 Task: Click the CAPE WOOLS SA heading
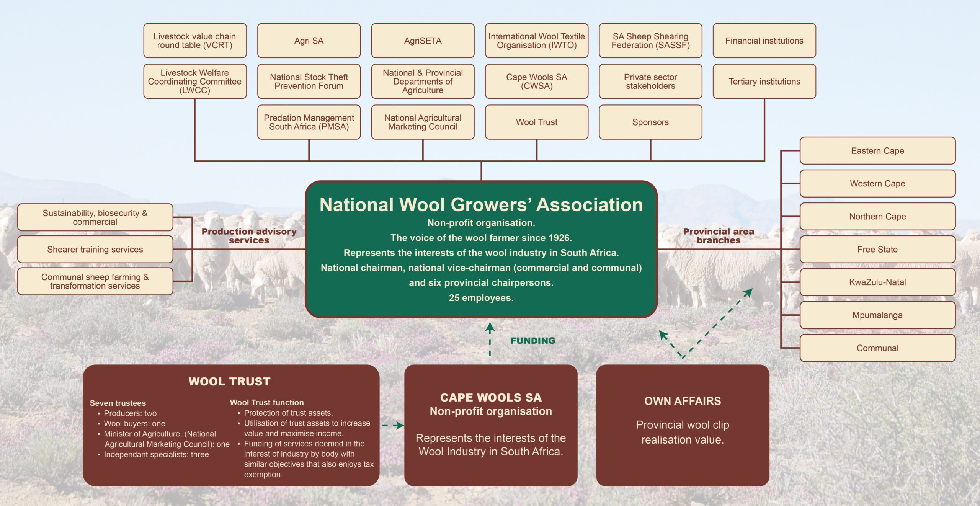(x=491, y=398)
